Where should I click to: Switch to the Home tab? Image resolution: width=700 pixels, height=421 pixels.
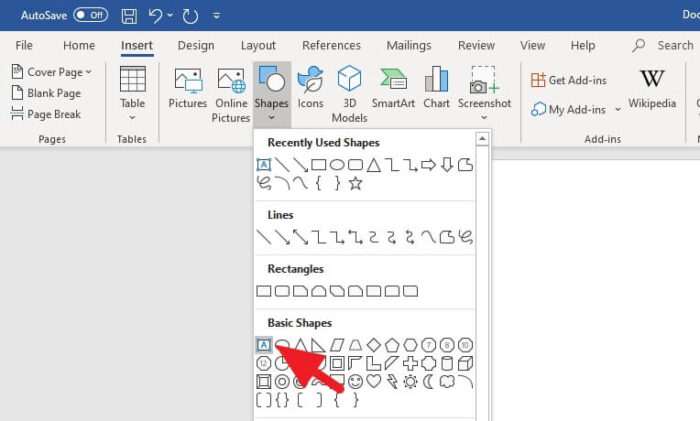pos(79,45)
